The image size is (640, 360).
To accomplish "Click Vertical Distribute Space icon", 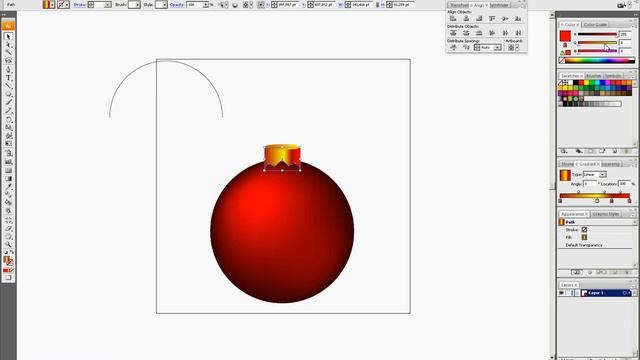I will (453, 48).
